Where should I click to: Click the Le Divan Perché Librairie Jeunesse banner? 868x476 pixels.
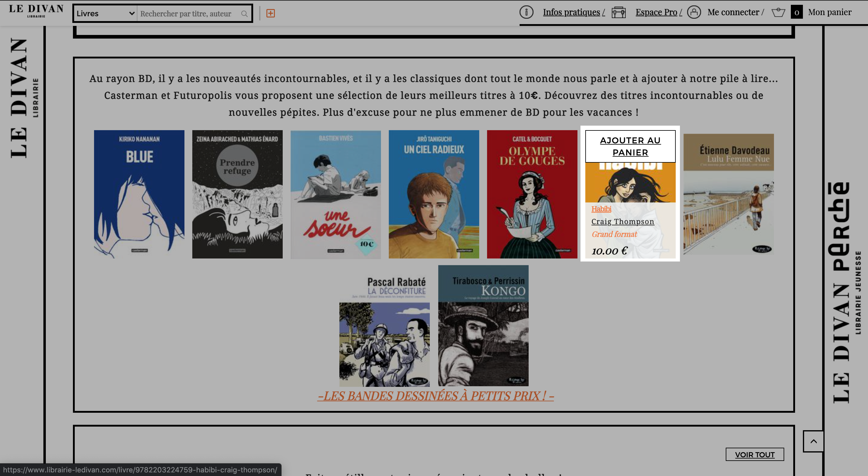coord(844,293)
